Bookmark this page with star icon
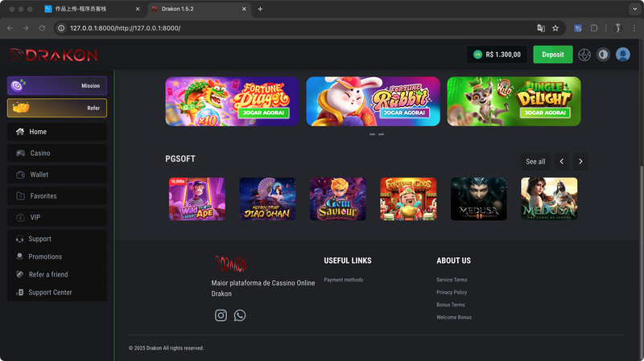 555,28
